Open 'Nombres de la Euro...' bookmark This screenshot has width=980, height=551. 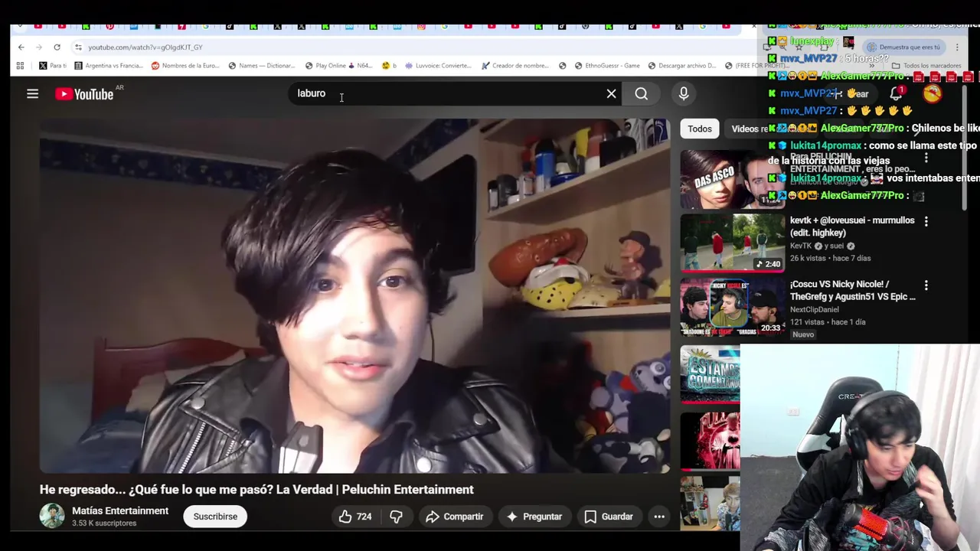coord(185,66)
